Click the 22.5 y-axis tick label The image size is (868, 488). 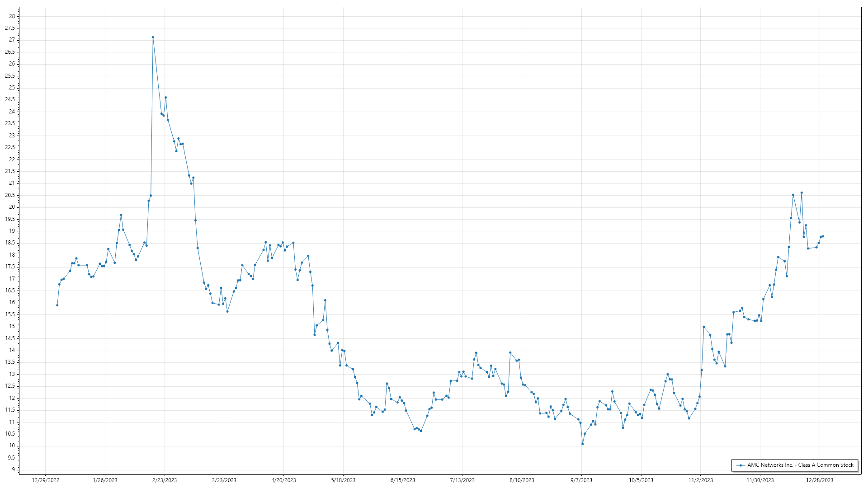coord(10,147)
